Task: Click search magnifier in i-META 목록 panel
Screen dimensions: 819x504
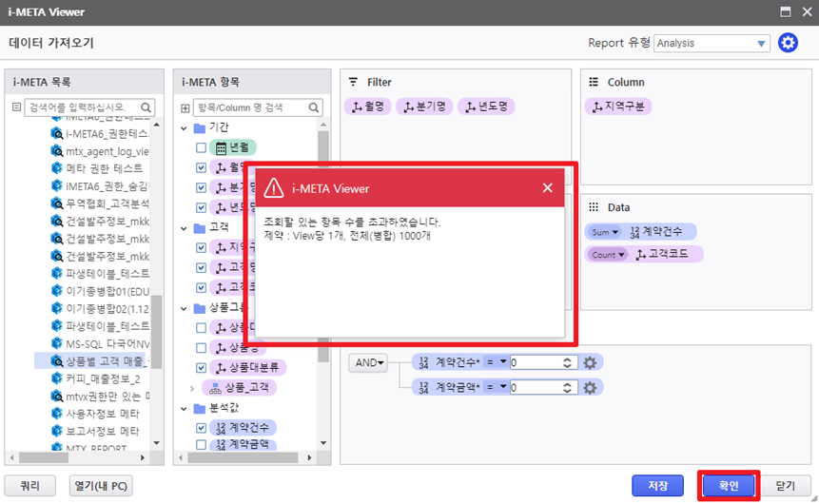Action: tap(147, 107)
